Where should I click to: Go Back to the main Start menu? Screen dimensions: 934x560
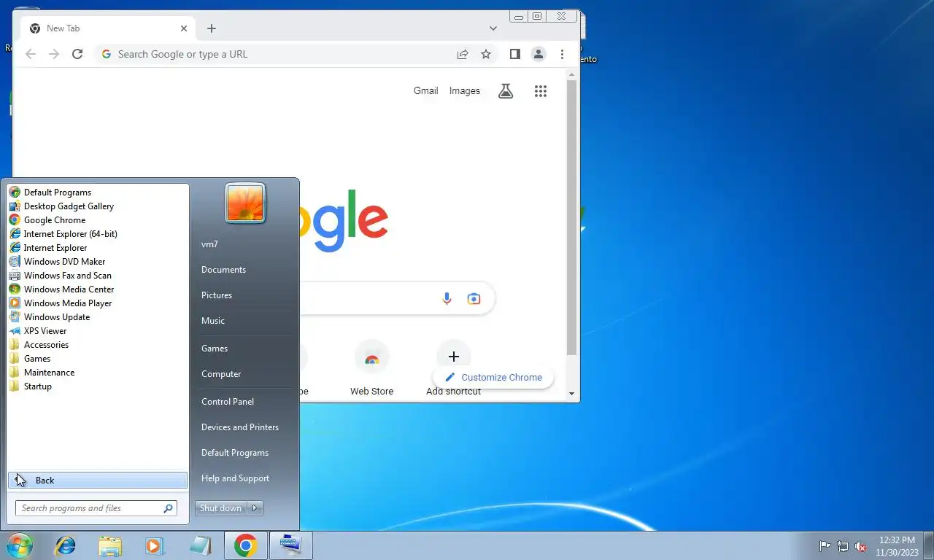pyautogui.click(x=98, y=481)
